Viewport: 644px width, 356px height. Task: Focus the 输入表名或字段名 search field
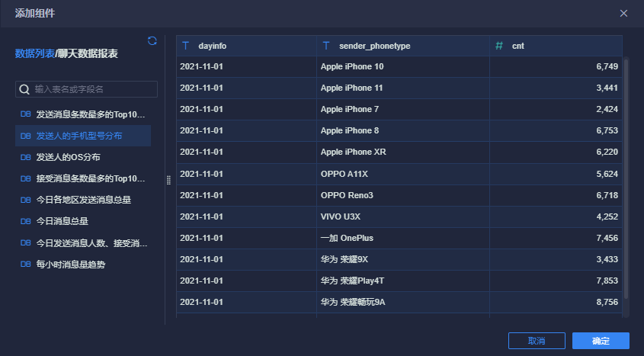[86, 89]
